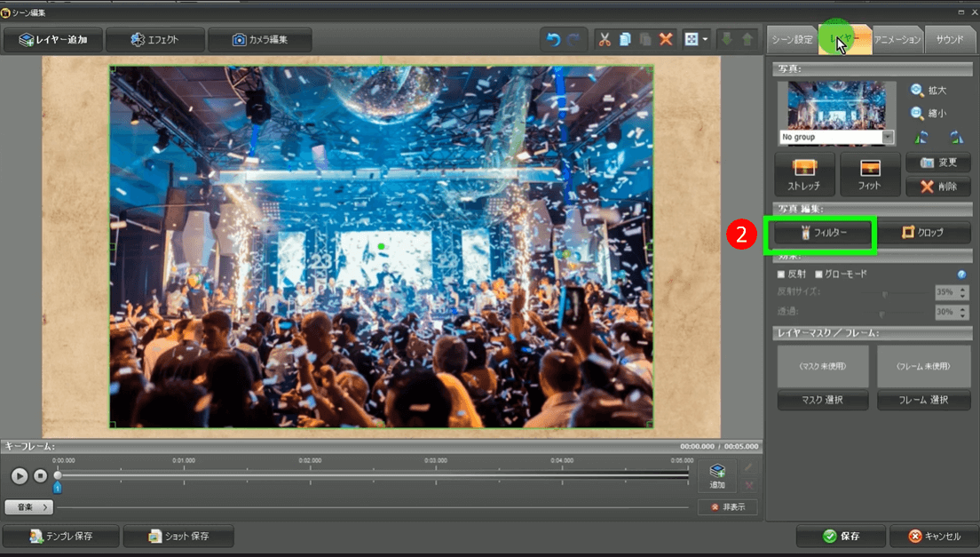Image resolution: width=980 pixels, height=557 pixels.
Task: Click the blue keyframe marker 1 on timeline
Action: [58, 487]
